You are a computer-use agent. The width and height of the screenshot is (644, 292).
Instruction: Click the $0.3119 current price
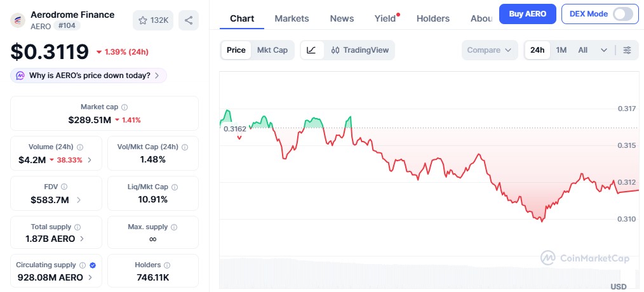point(50,52)
